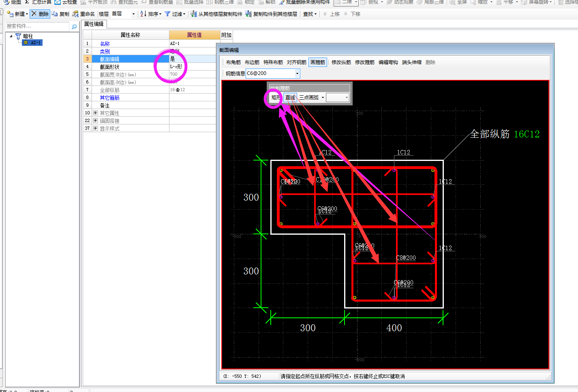Click the 重命名 rename icon
Viewport: 578px width, 392px height.
(83, 14)
